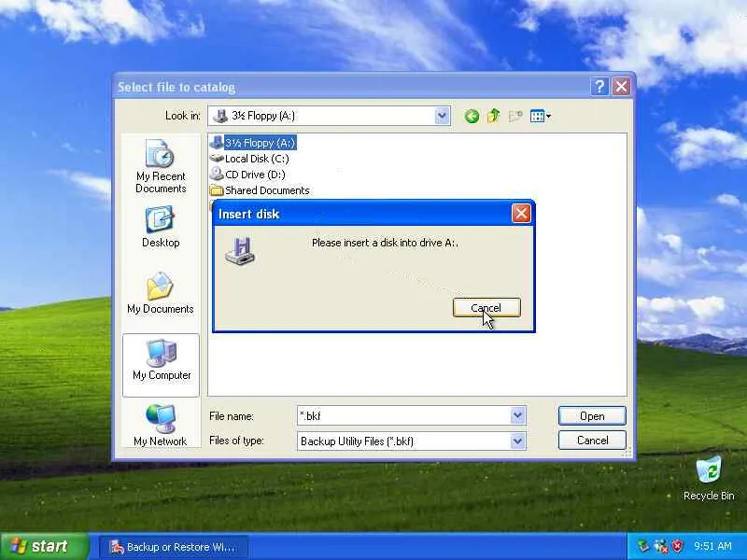Click the Local Disk (C:) drive icon
747x560 pixels.
pyautogui.click(x=217, y=158)
